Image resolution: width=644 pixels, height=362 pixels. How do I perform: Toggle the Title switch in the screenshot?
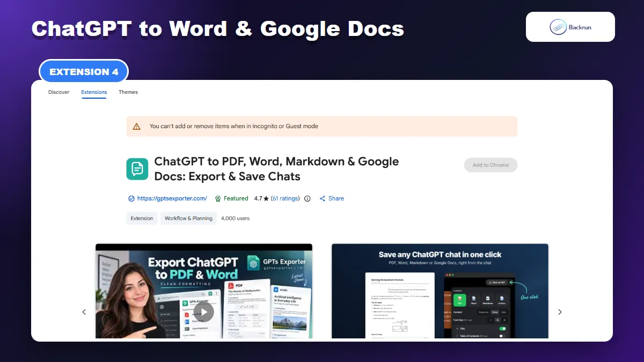point(502,328)
